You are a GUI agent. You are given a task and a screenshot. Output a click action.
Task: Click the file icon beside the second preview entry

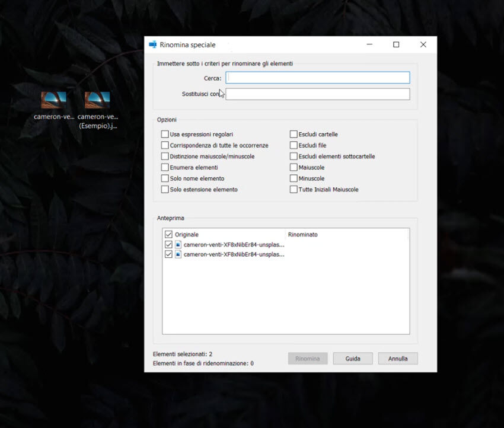177,254
